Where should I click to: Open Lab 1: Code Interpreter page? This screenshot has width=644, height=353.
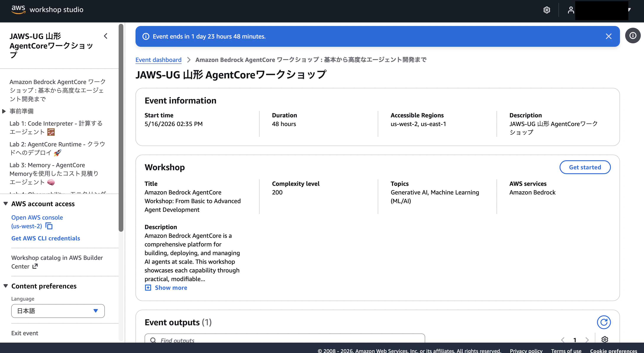coord(56,128)
